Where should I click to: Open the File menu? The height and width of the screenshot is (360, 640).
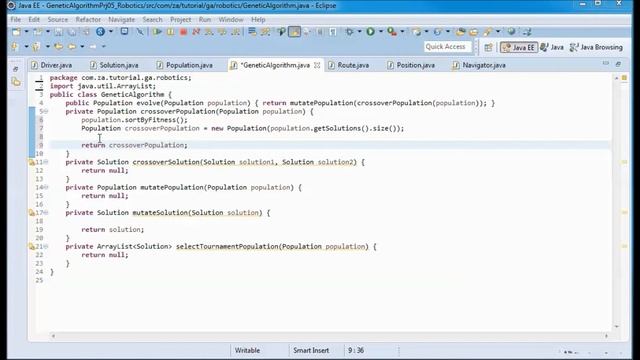[16, 20]
